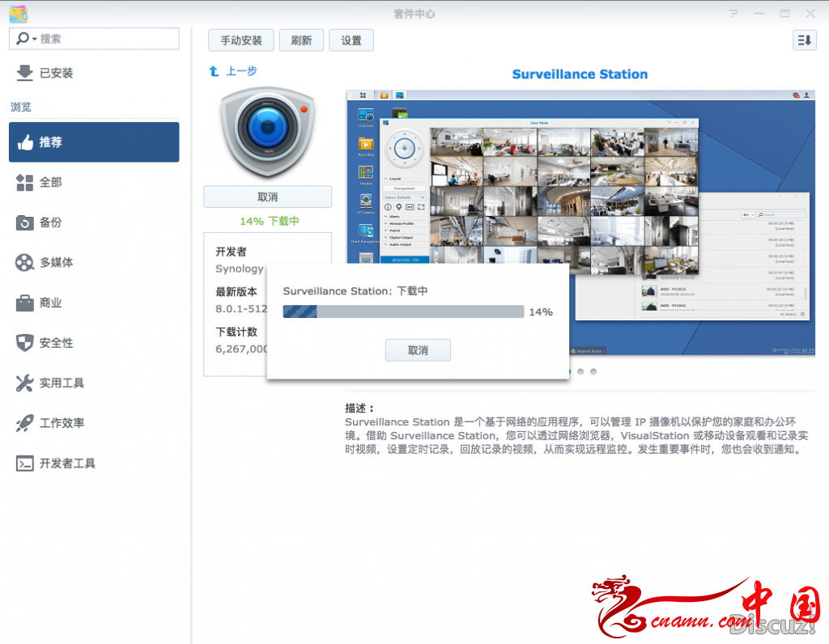829x644 pixels.
Task: Open the Security (安全性) shield icon
Action: [x=25, y=343]
